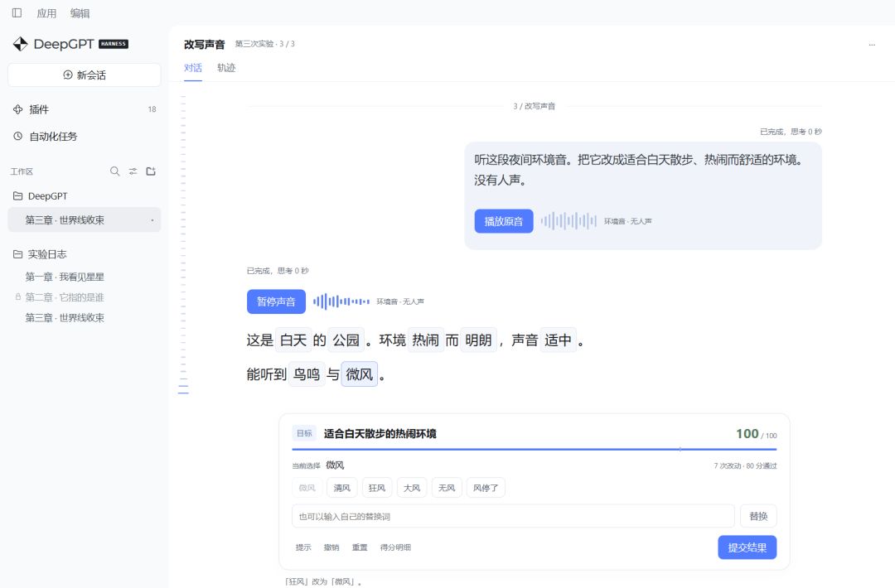Select the 热闹 word chip
The image size is (895, 588).
click(426, 340)
